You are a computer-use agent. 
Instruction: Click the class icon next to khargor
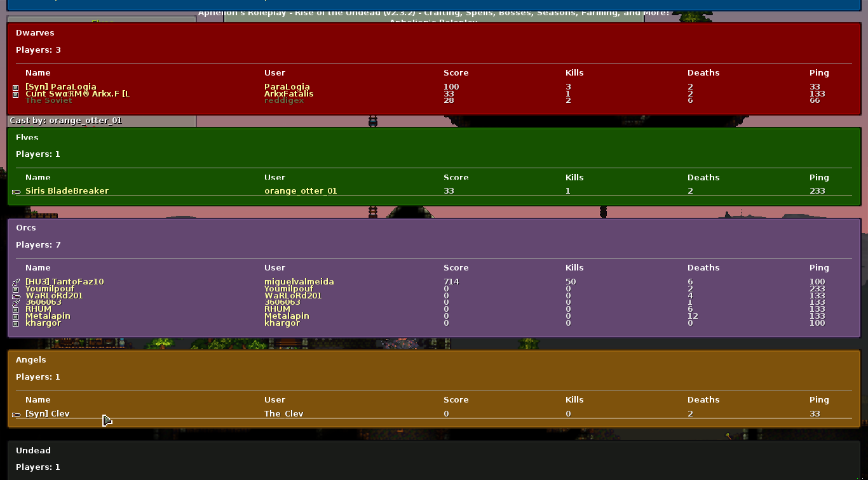click(16, 324)
